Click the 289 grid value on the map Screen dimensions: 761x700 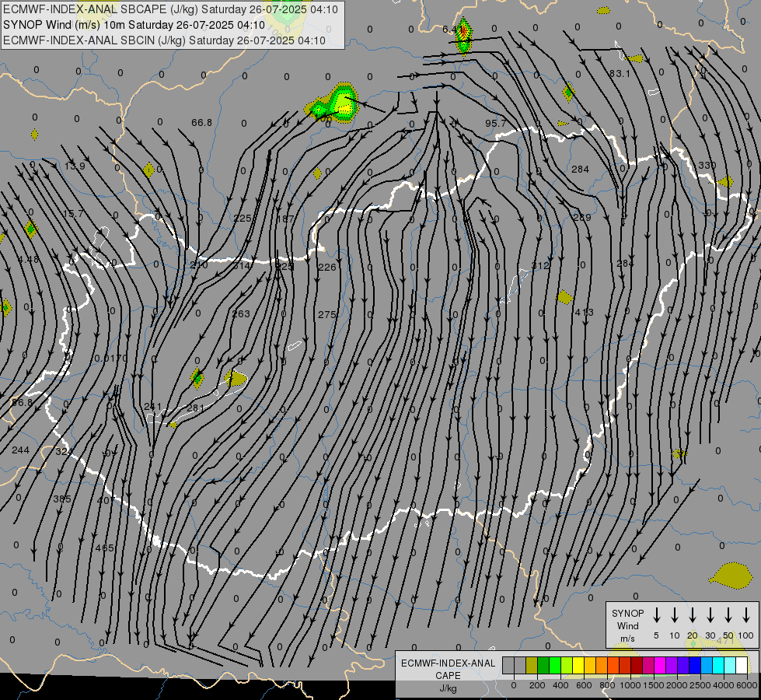pyautogui.click(x=582, y=217)
